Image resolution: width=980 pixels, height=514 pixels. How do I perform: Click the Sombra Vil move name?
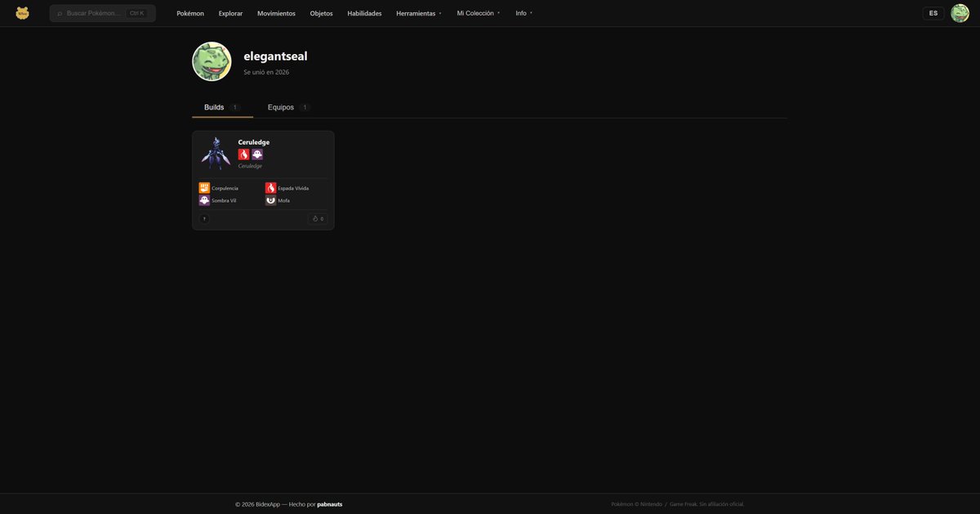[224, 200]
